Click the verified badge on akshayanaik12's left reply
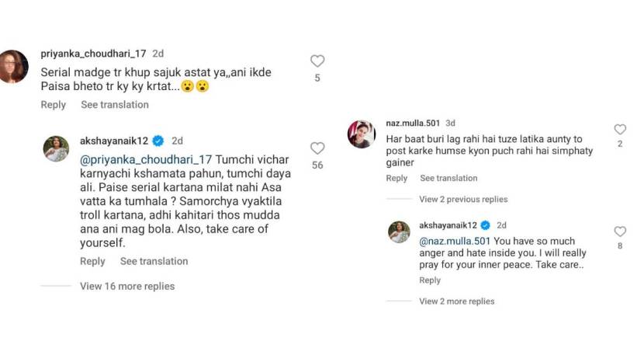The image size is (644, 362). tap(158, 141)
